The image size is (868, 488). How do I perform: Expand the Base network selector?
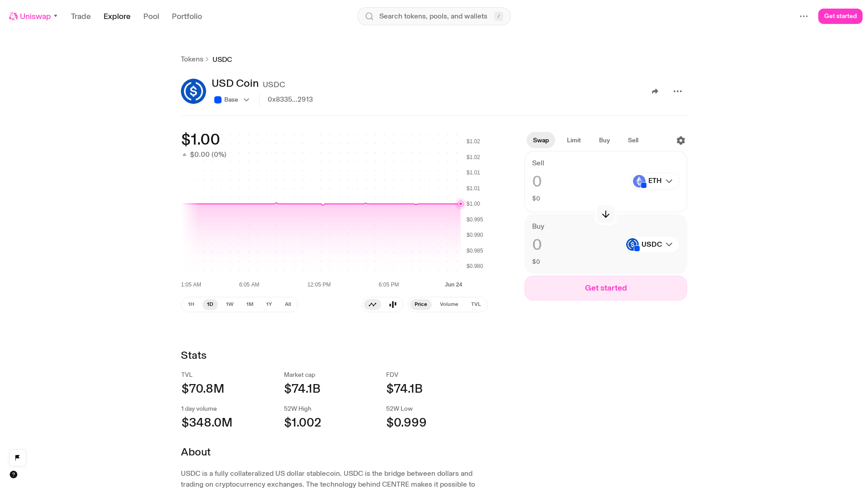click(232, 100)
